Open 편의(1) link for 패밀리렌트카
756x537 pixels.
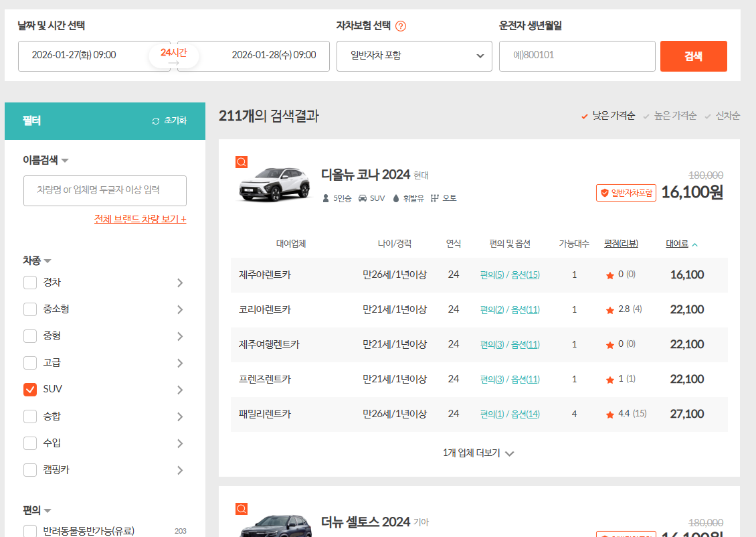pyautogui.click(x=492, y=414)
